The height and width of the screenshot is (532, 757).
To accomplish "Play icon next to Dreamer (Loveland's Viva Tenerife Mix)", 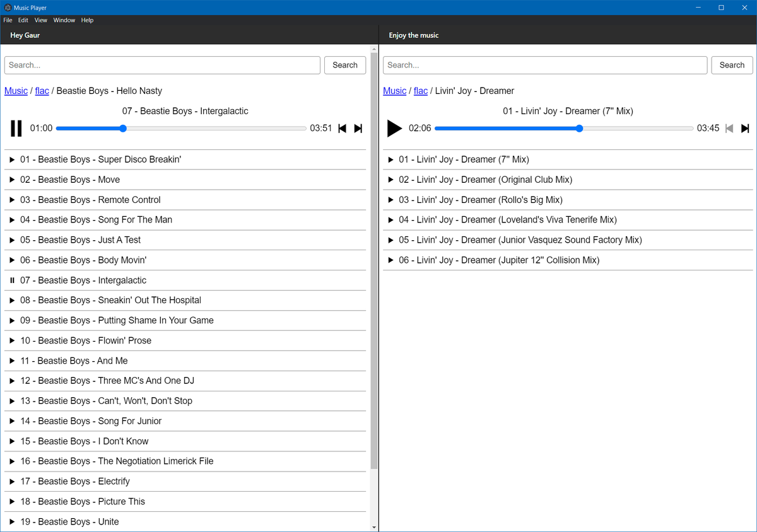I will click(x=391, y=220).
